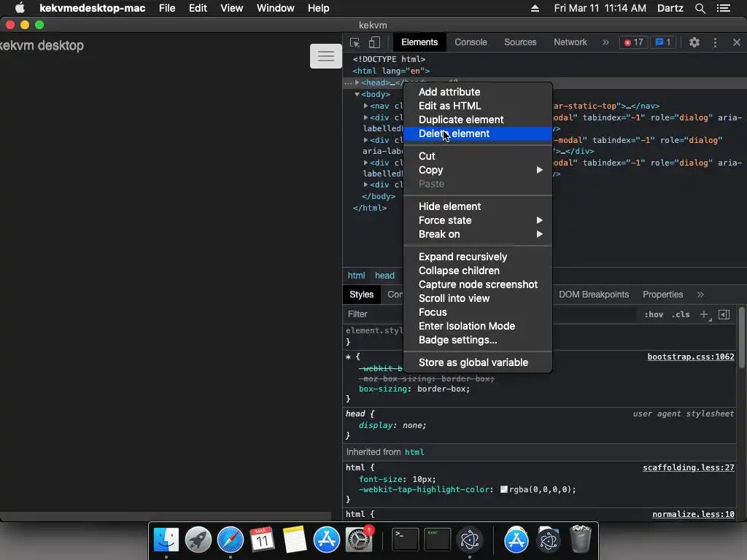
Task: Open the Window menu in menu bar
Action: tap(275, 8)
